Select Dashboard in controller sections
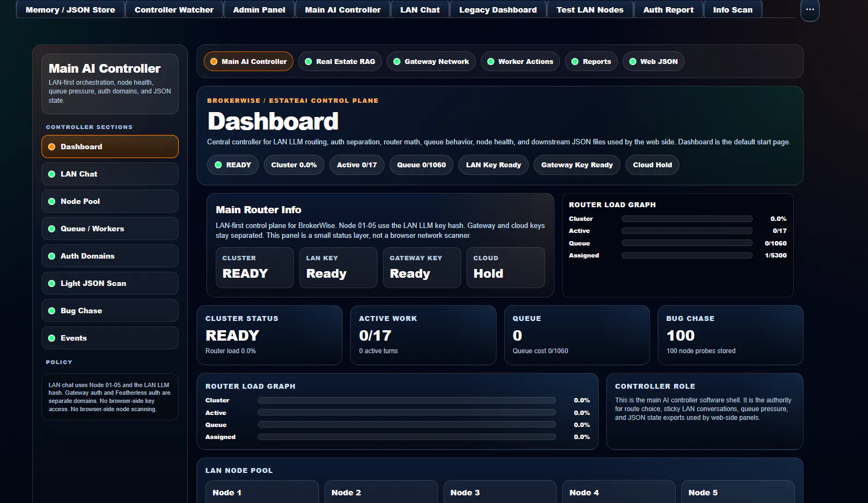This screenshot has height=503, width=868. tap(110, 147)
